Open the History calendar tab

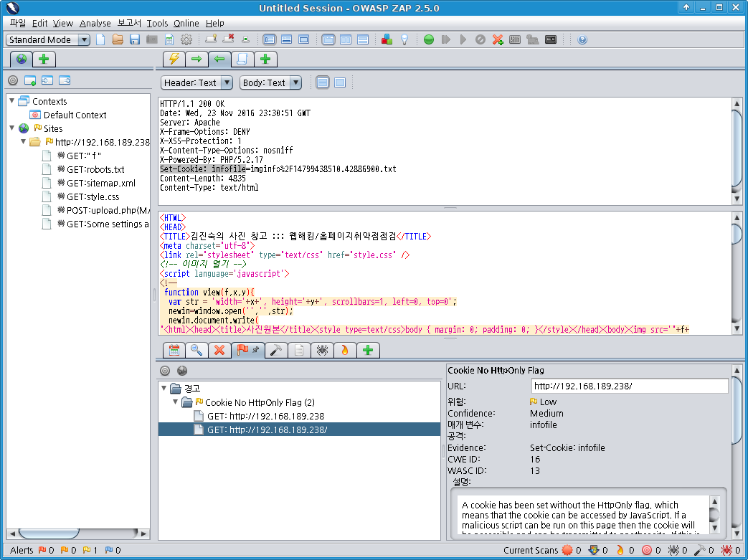click(x=174, y=351)
